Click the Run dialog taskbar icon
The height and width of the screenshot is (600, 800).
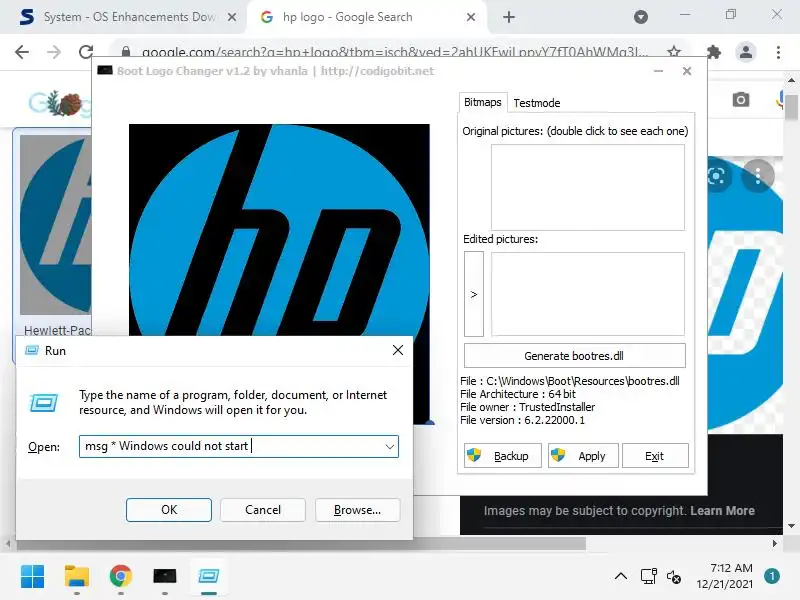click(209, 577)
